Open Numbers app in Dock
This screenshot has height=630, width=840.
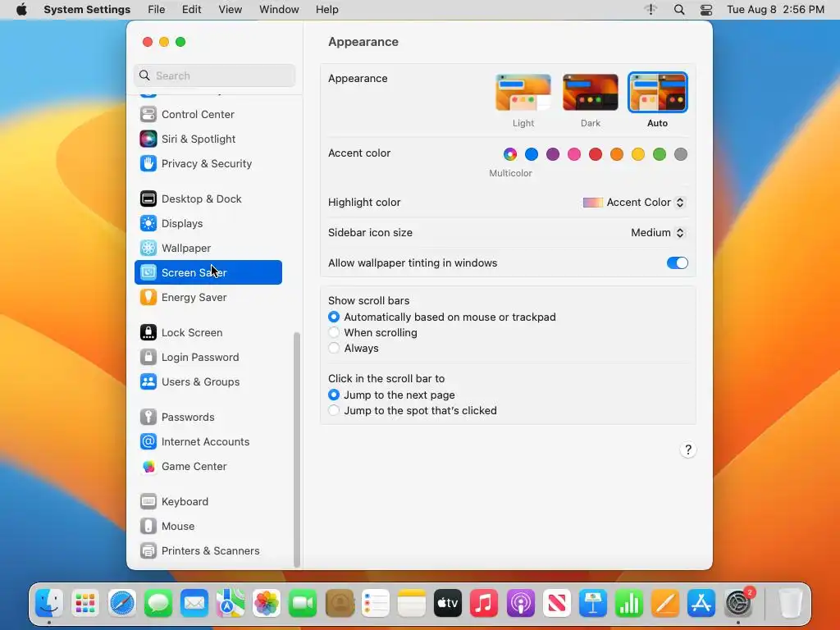pyautogui.click(x=629, y=603)
